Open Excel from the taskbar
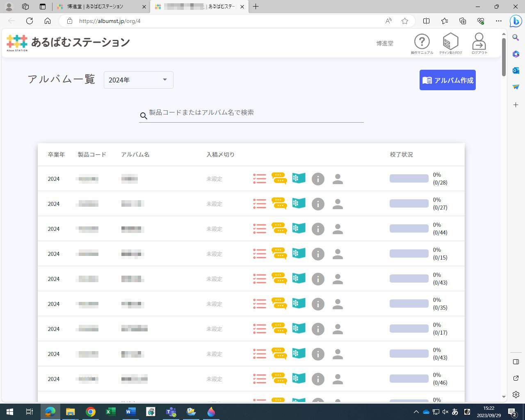Image resolution: width=525 pixels, height=420 pixels. [x=110, y=411]
